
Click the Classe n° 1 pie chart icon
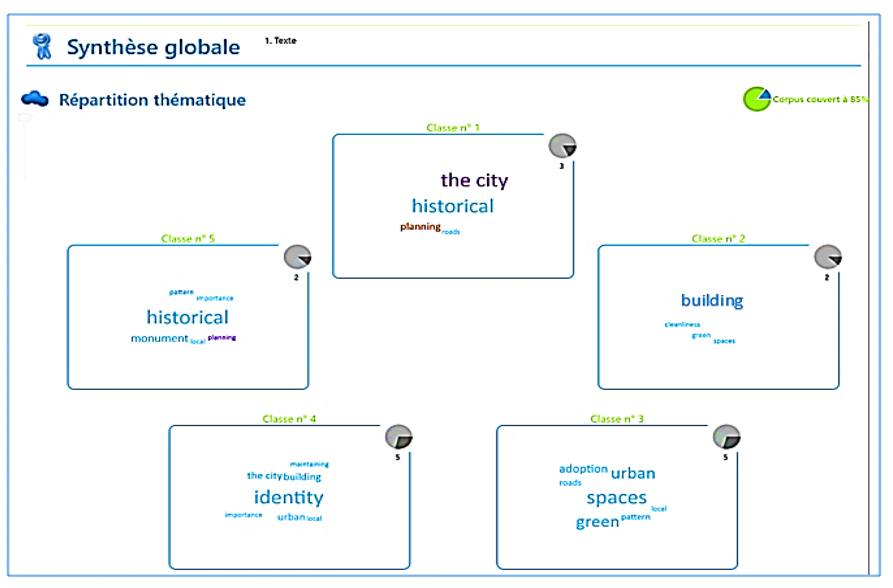pos(562,146)
